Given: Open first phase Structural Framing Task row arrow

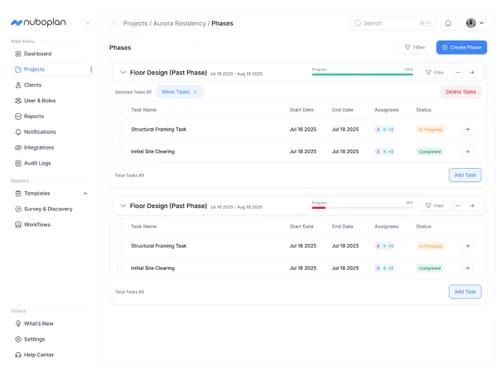Looking at the screenshot, I should pos(467,129).
